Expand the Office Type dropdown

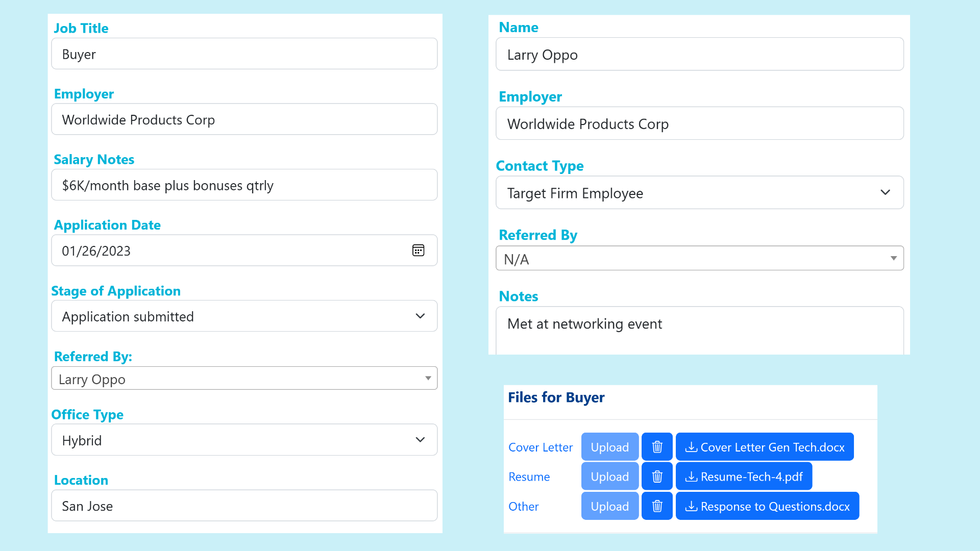click(x=420, y=439)
